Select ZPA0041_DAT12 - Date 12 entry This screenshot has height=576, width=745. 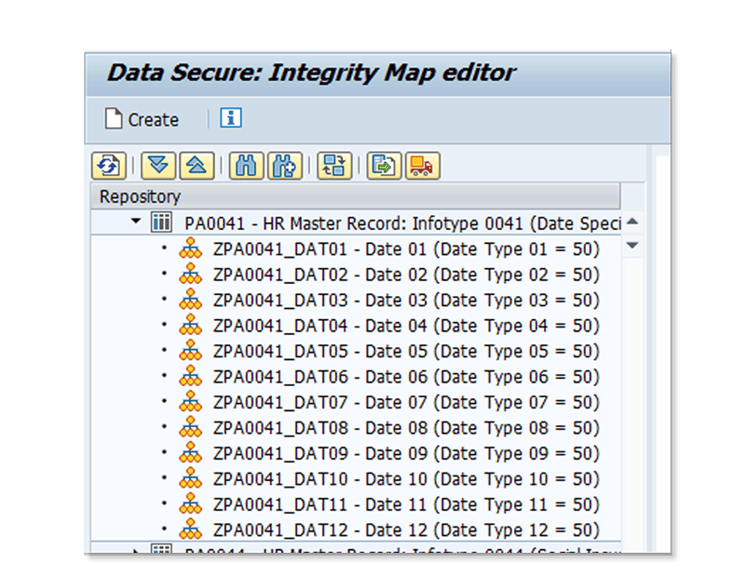click(406, 530)
